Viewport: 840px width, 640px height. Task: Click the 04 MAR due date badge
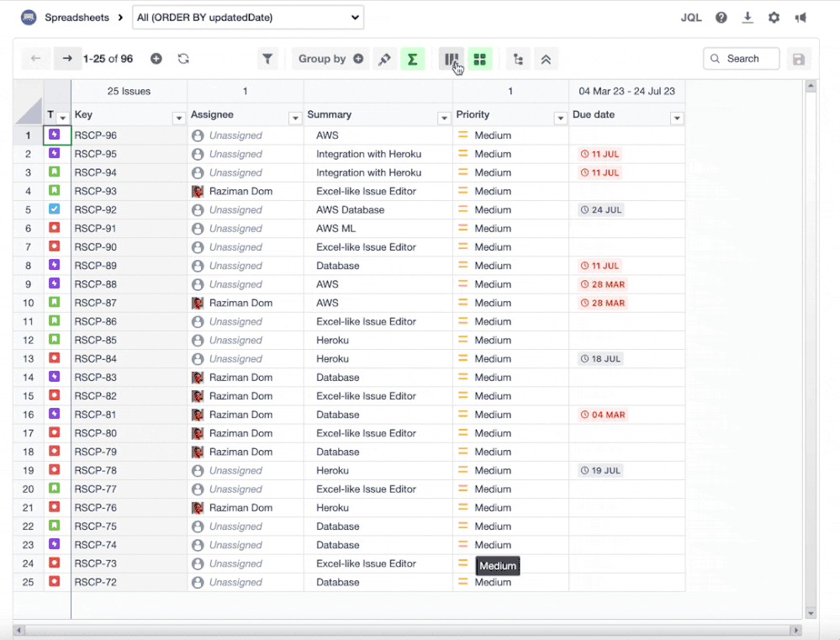pos(603,415)
